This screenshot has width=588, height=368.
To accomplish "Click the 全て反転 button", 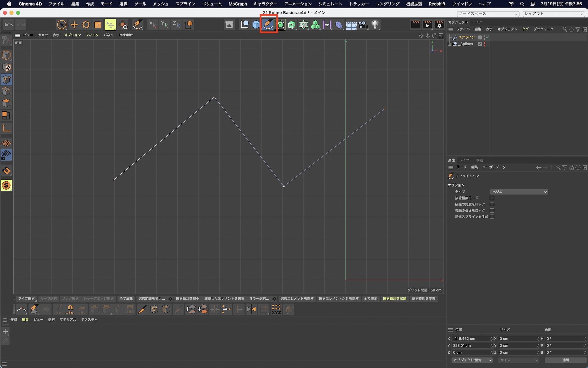I will point(126,299).
